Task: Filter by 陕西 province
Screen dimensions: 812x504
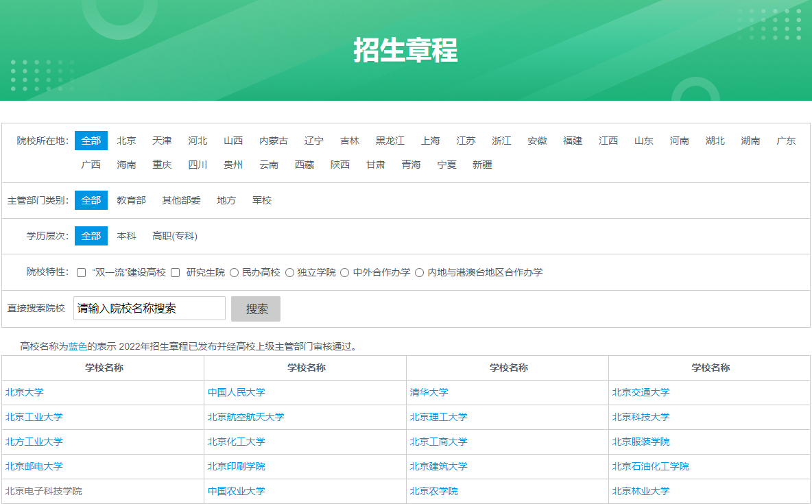Action: pyautogui.click(x=340, y=164)
